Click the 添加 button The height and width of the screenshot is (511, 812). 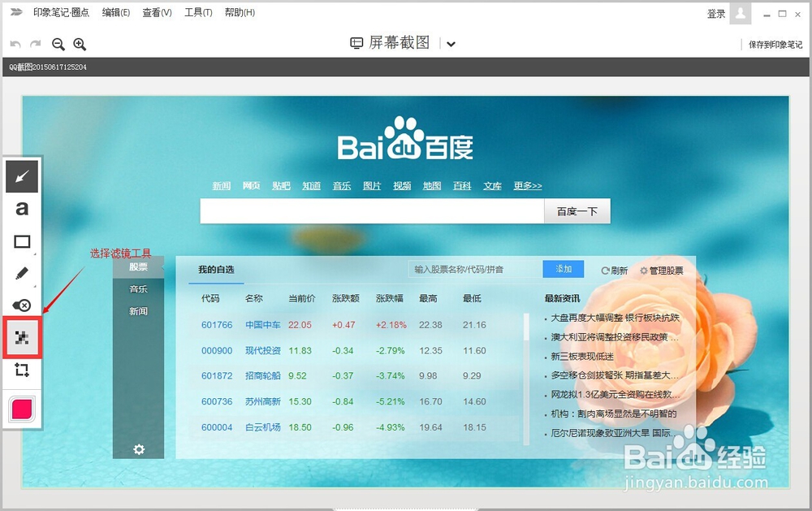pos(564,269)
